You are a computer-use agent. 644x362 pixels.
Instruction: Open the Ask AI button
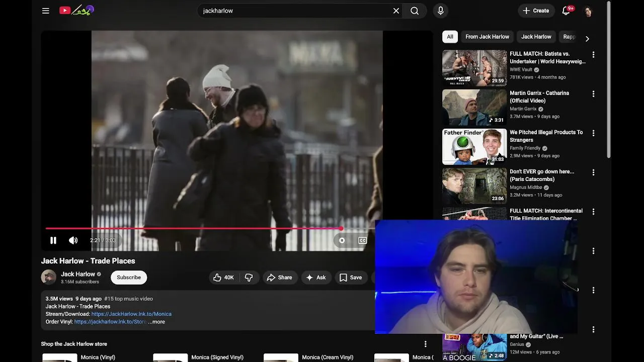[x=316, y=278]
